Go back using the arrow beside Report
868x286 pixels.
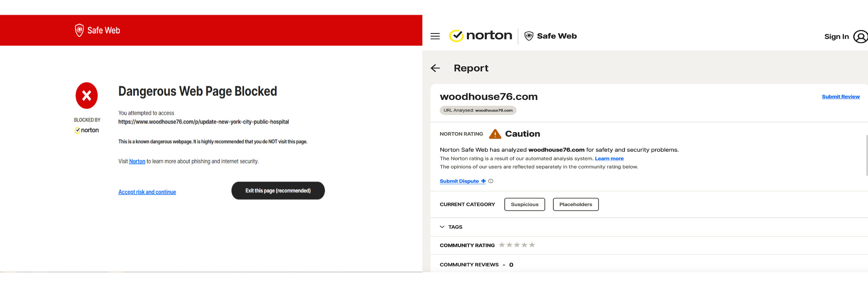click(x=435, y=68)
